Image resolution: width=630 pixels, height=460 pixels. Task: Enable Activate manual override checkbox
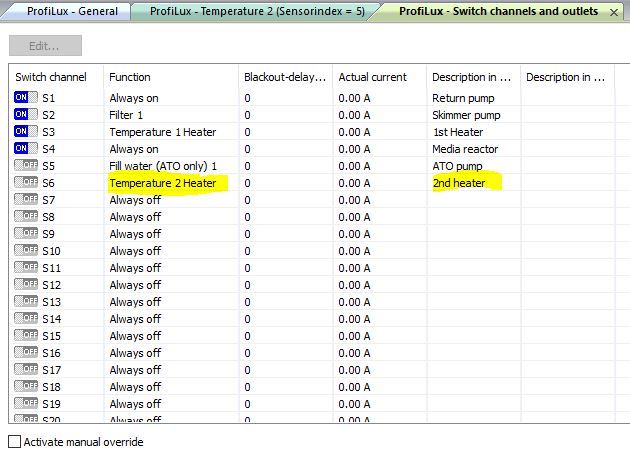point(14,442)
